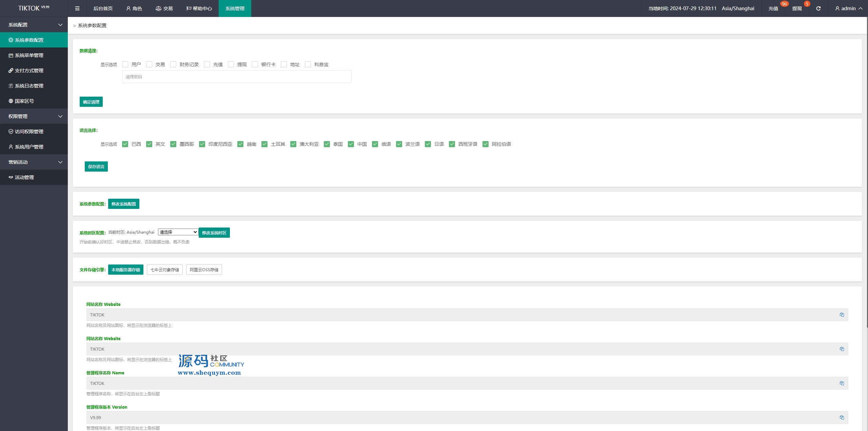Expand the admin account menu arrow

[x=861, y=8]
